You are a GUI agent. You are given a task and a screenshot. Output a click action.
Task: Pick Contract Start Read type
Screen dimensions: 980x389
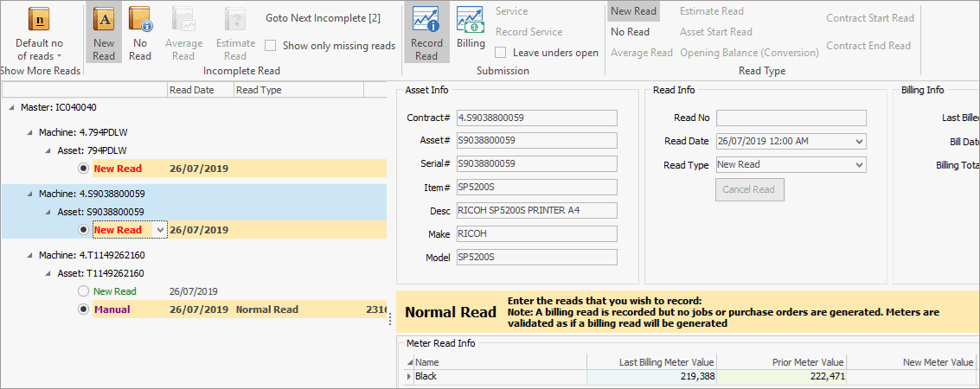pyautogui.click(x=870, y=18)
